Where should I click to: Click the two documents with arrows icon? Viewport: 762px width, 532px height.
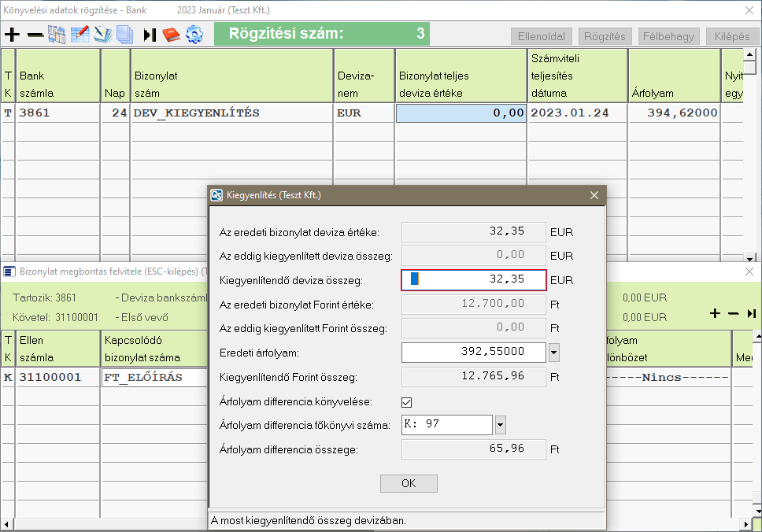click(x=57, y=35)
